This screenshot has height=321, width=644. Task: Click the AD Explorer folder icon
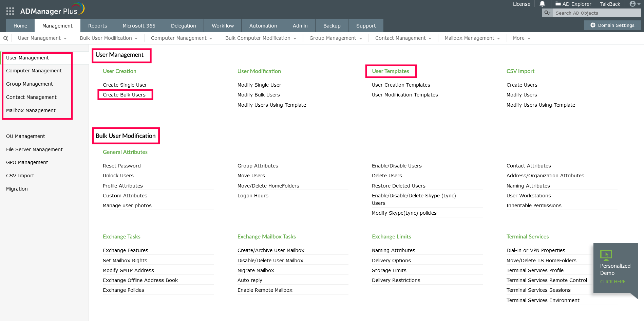point(558,4)
